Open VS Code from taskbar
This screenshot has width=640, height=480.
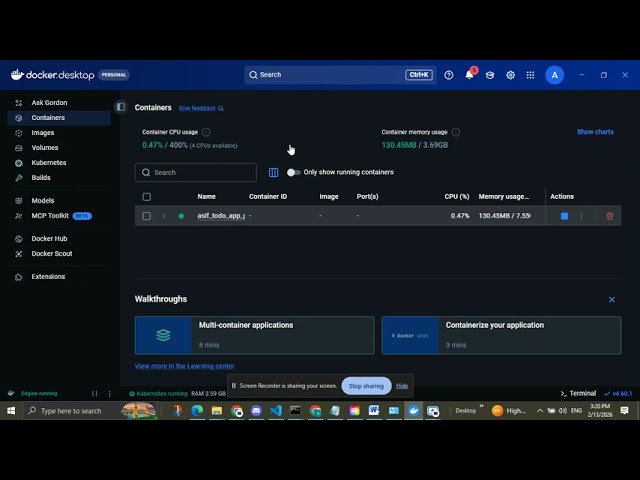pos(276,411)
